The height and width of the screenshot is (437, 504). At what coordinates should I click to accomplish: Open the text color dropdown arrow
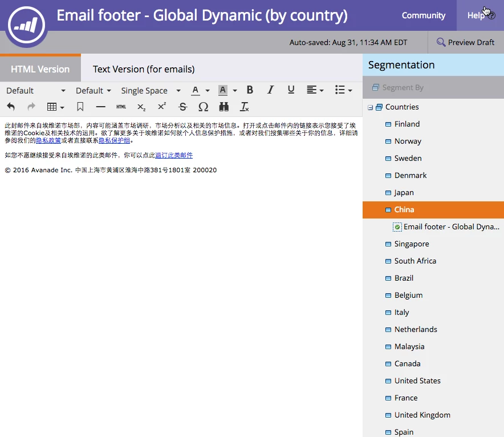pyautogui.click(x=208, y=91)
